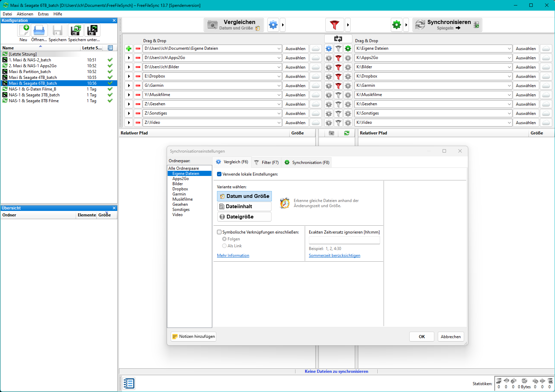Remove the Apps2Go folder pair
This screenshot has width=555, height=392.
tap(138, 58)
